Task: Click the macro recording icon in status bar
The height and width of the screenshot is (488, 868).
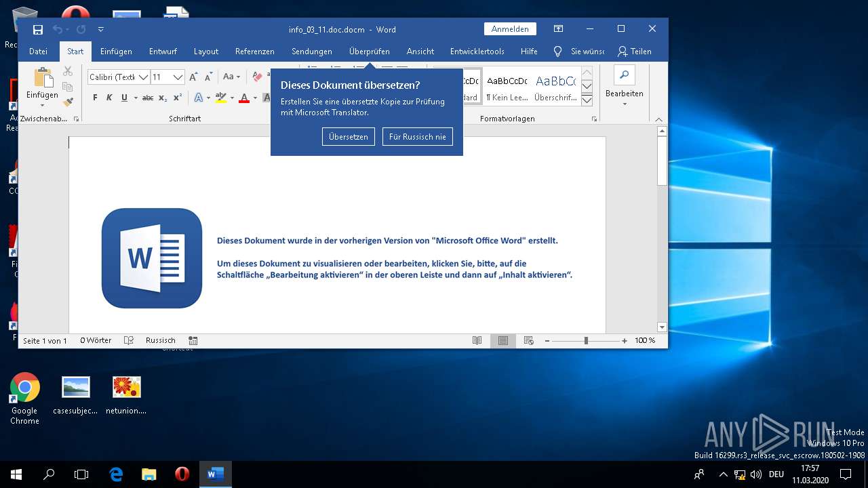Action: pos(193,340)
